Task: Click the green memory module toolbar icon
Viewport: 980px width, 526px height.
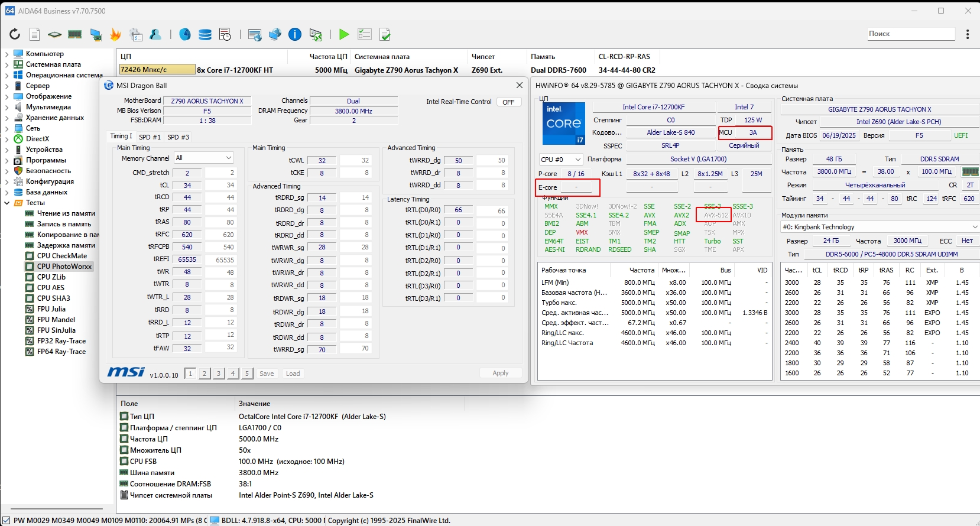Action: click(x=74, y=34)
